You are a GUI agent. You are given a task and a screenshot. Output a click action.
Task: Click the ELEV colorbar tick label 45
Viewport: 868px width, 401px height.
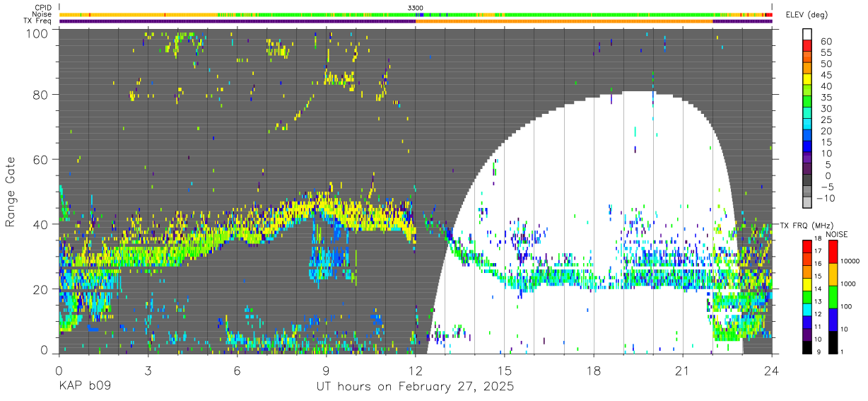click(x=826, y=75)
